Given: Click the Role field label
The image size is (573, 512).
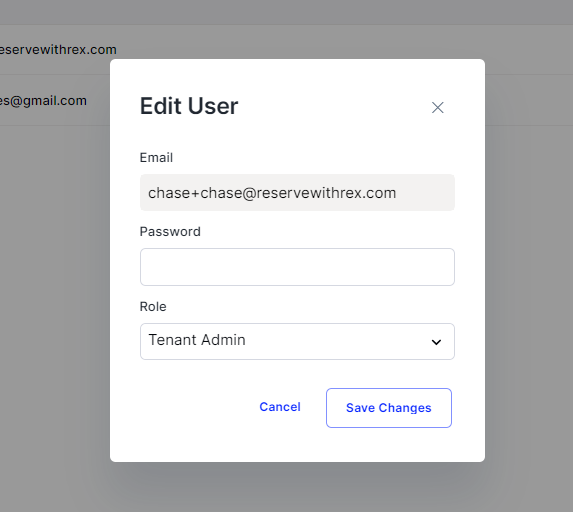Looking at the screenshot, I should click(153, 306).
